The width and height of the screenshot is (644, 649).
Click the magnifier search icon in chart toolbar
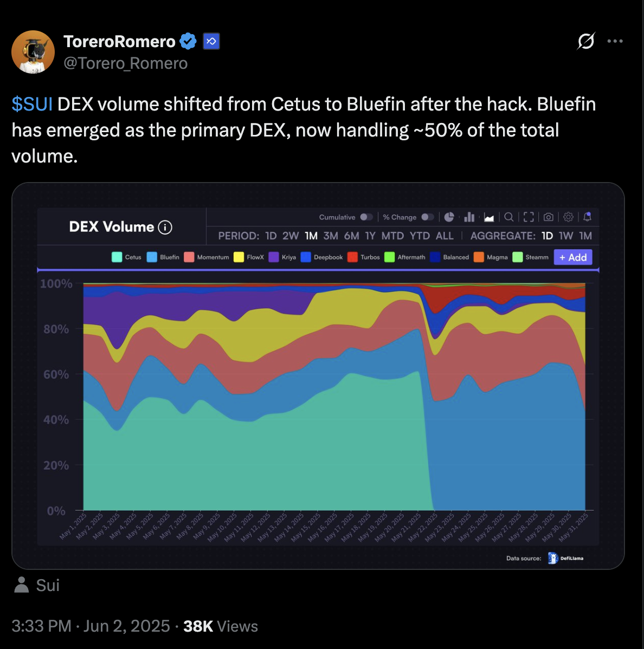pyautogui.click(x=509, y=217)
